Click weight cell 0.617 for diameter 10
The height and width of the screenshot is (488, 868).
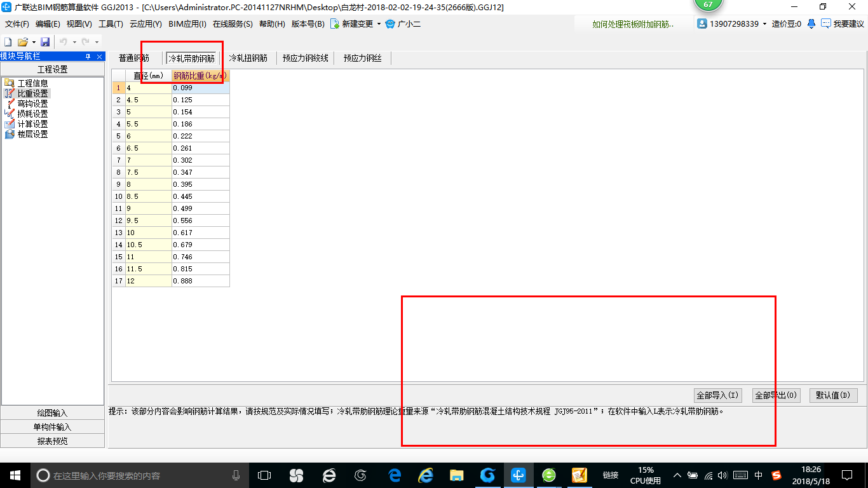[201, 233]
